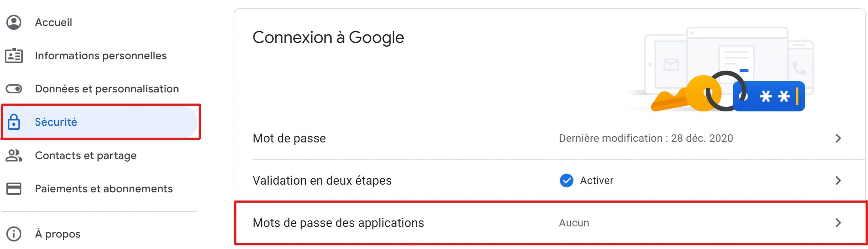Click the Dernière modification date text

tap(646, 138)
